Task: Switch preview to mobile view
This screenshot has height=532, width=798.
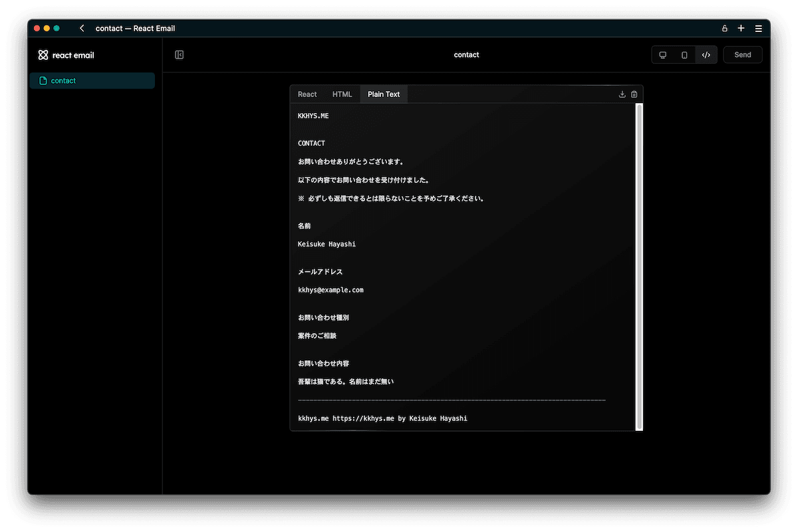Action: click(x=684, y=55)
